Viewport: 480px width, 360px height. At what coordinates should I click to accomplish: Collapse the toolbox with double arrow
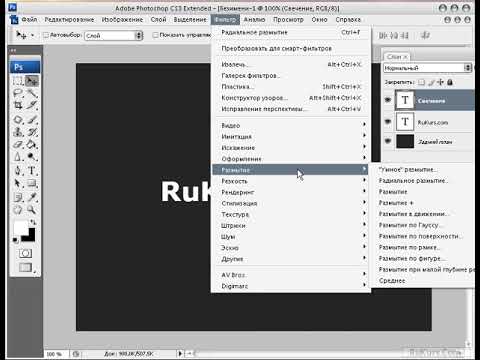[14, 50]
